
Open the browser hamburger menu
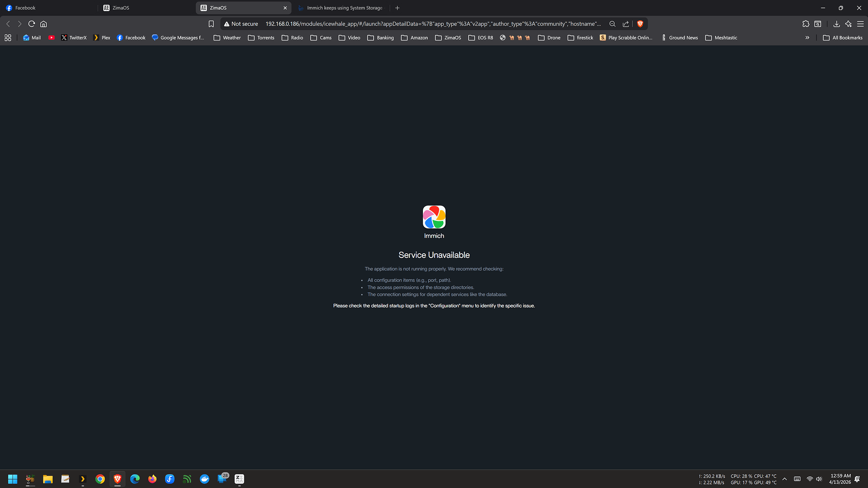861,24
